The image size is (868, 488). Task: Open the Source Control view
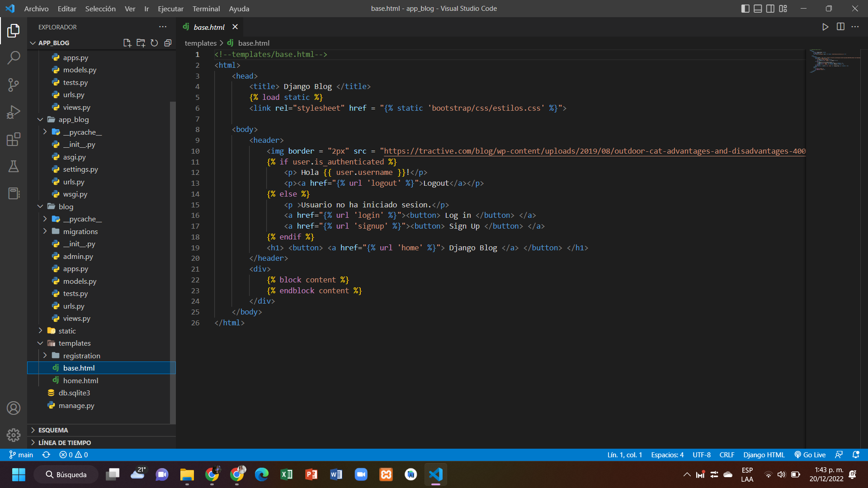pyautogui.click(x=14, y=85)
